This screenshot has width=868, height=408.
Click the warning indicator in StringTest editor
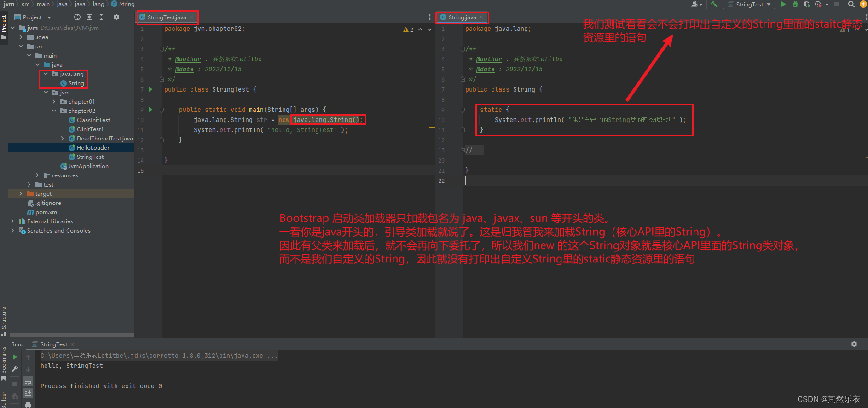pyautogui.click(x=408, y=29)
